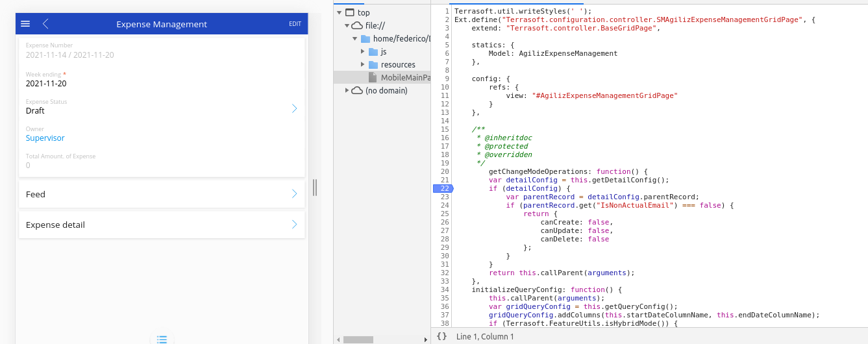Click the @inheritdoc comment line

point(502,138)
